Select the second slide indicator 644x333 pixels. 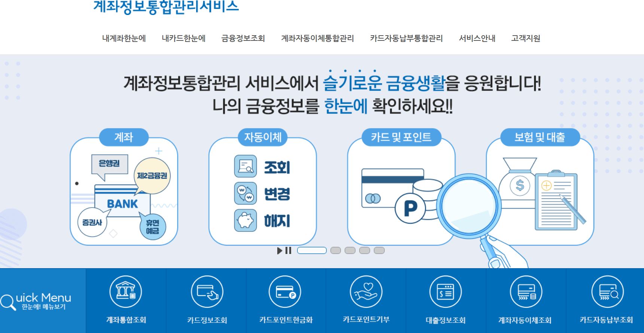tap(336, 251)
